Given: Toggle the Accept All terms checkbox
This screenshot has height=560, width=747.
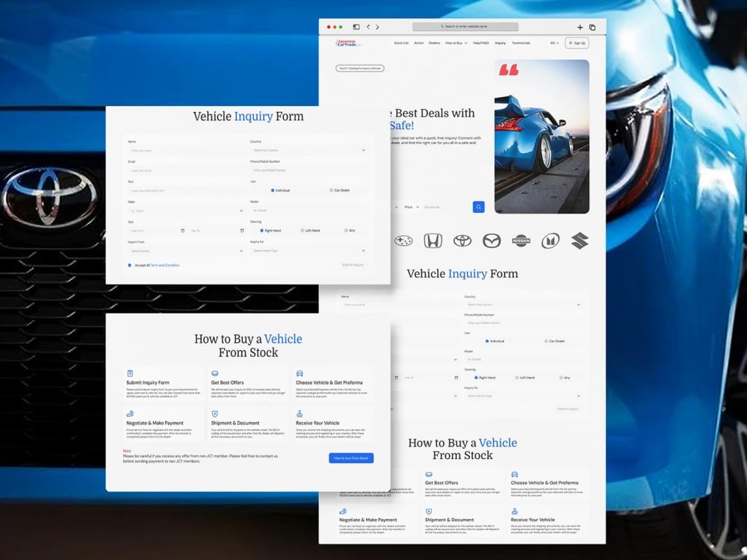Looking at the screenshot, I should [x=129, y=265].
